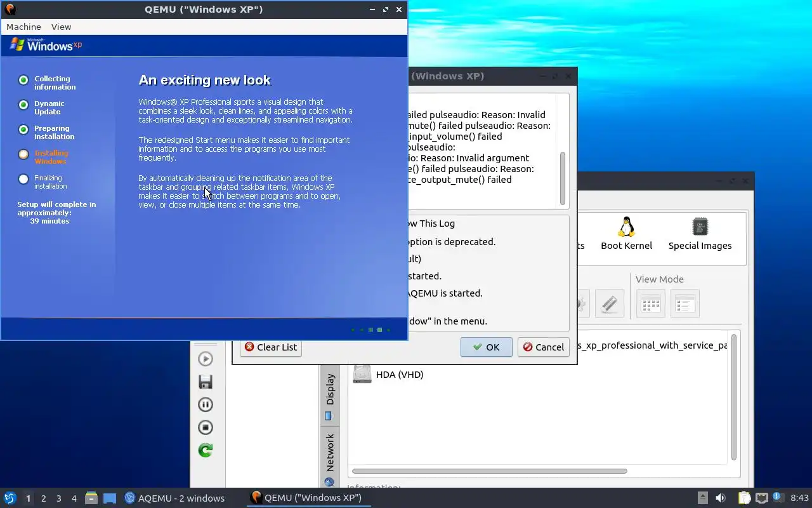The height and width of the screenshot is (508, 812).
Task: Open the clipboard tray icon
Action: [744, 498]
